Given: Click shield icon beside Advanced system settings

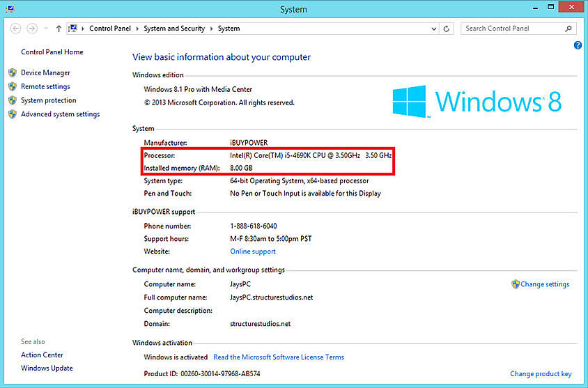Looking at the screenshot, I should [x=13, y=114].
